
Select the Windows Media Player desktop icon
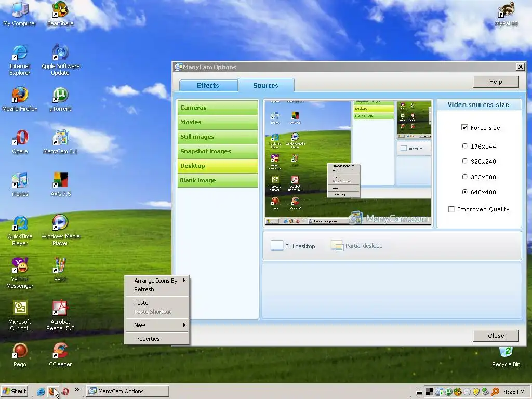pyautogui.click(x=60, y=230)
